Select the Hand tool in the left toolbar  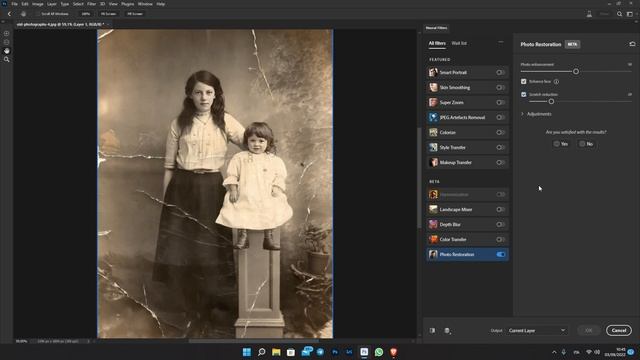pos(7,51)
